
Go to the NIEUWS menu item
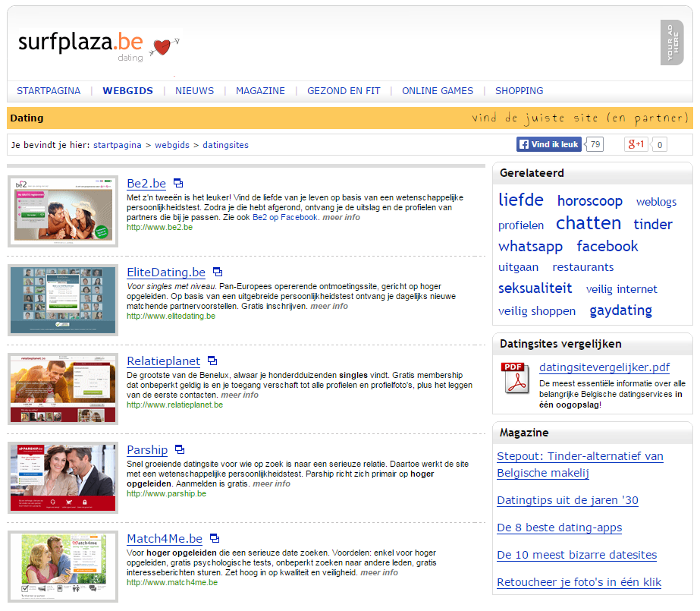tap(195, 90)
